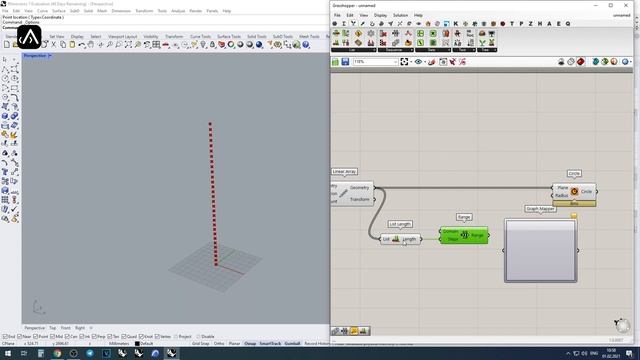The height and width of the screenshot is (360, 640).
Task: Click the Rhino Help question mark icon
Action: (x=306, y=44)
